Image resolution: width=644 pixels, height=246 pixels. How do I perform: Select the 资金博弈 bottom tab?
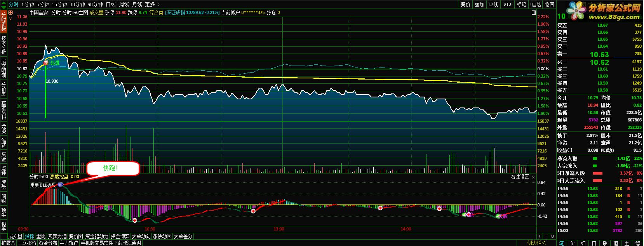click(x=120, y=236)
